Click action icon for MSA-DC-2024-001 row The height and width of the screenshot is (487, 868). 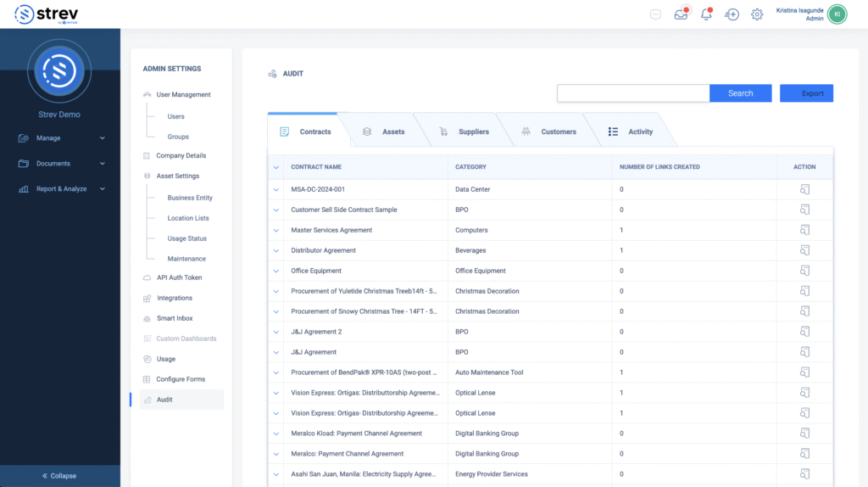804,189
